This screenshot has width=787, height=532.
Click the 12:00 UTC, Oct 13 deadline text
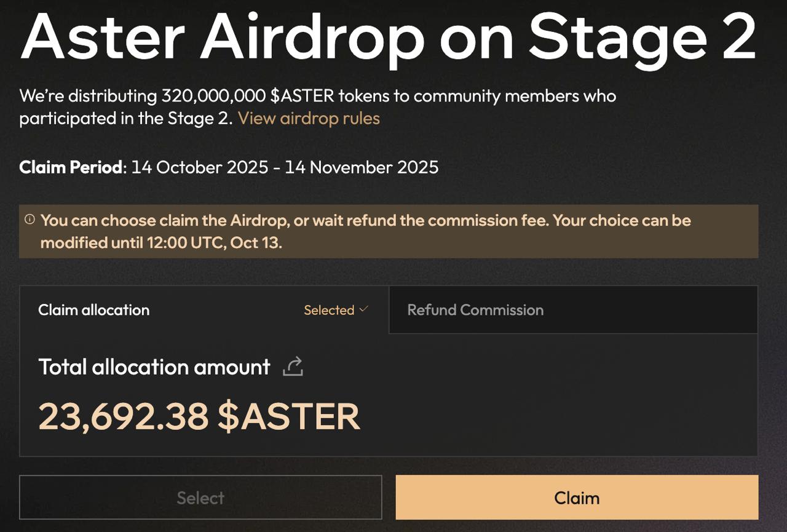(213, 242)
